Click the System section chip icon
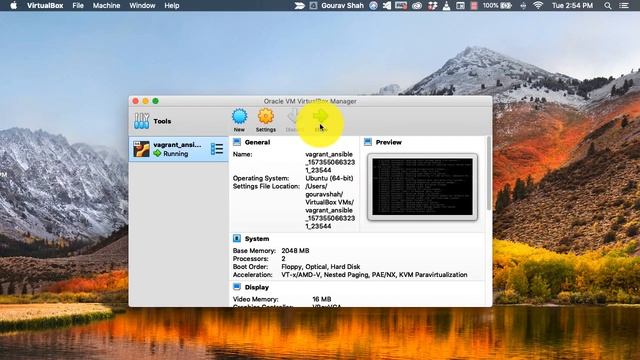 coord(237,238)
